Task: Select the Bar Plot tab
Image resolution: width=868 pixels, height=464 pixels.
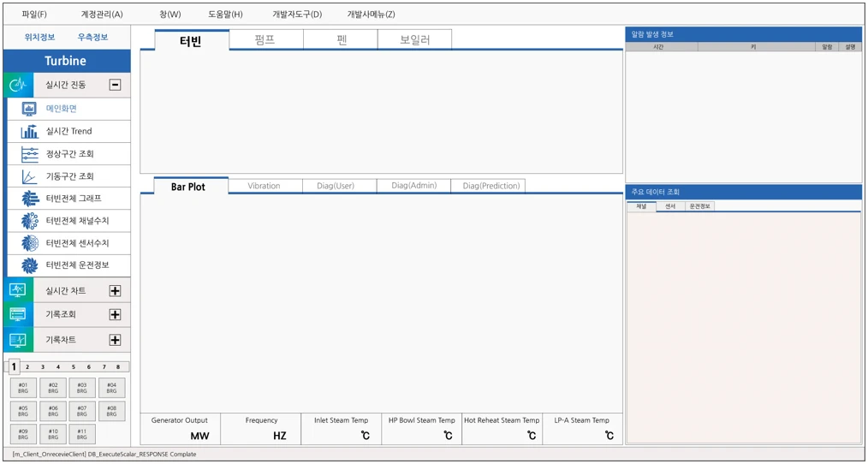Action: 191,187
